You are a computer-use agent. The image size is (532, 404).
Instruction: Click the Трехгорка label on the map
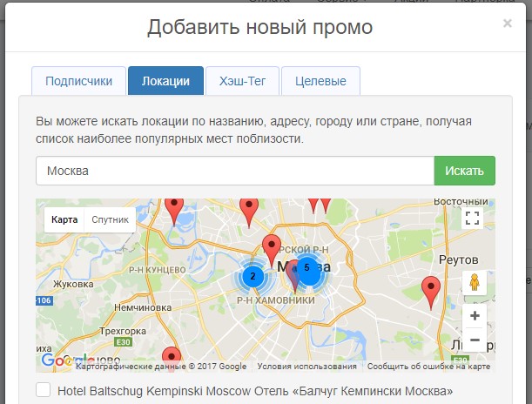tap(123, 331)
